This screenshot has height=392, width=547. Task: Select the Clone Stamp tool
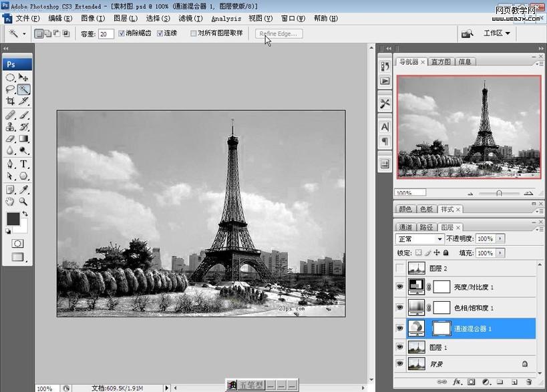coord(11,127)
